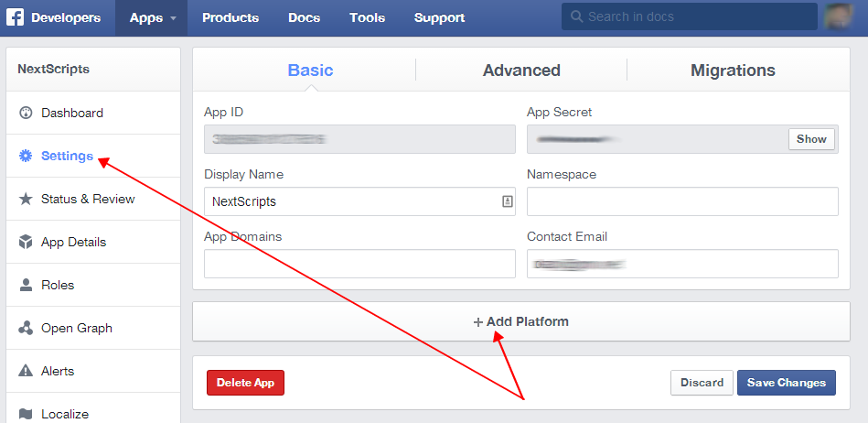This screenshot has width=868, height=423.
Task: Show the App Secret
Action: 811,139
